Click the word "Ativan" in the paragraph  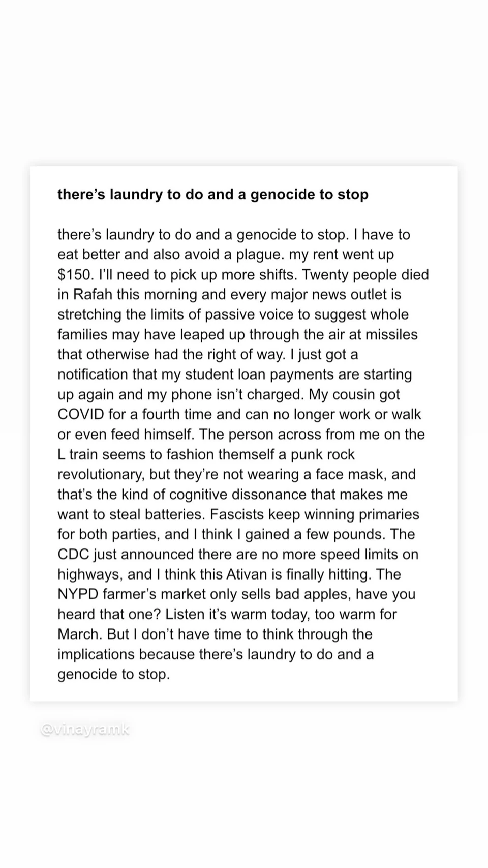click(x=246, y=574)
